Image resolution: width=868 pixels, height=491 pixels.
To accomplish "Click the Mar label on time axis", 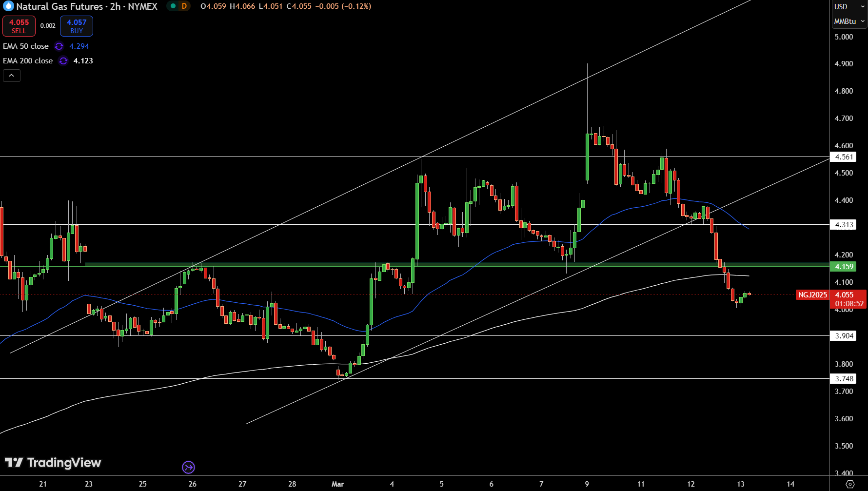I will point(338,484).
